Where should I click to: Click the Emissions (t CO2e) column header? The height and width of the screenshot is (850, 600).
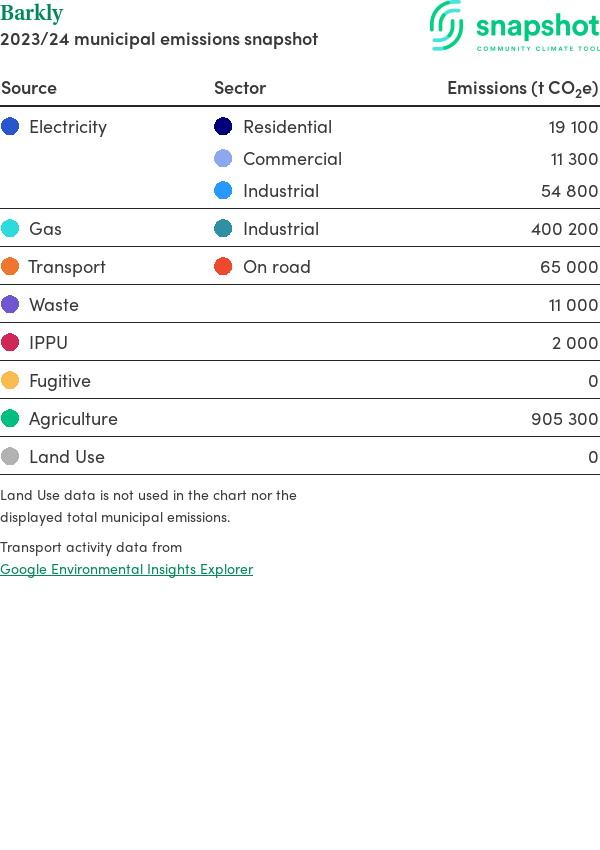click(x=522, y=88)
